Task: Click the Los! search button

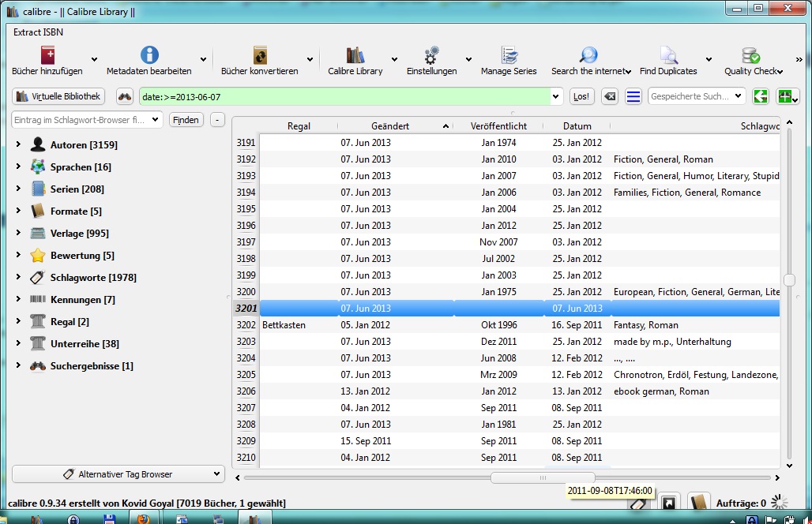Action: (x=581, y=96)
